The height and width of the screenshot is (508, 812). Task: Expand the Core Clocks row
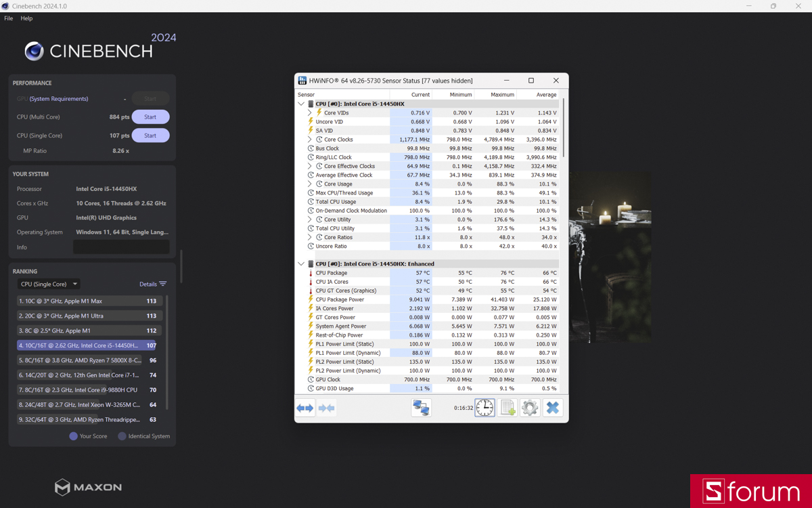[x=310, y=140]
